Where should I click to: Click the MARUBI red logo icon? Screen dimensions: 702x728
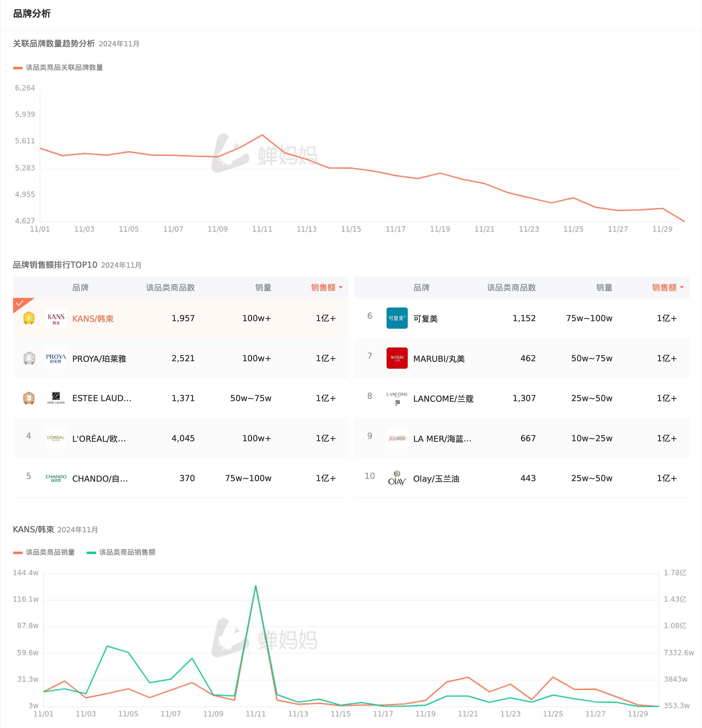click(397, 358)
